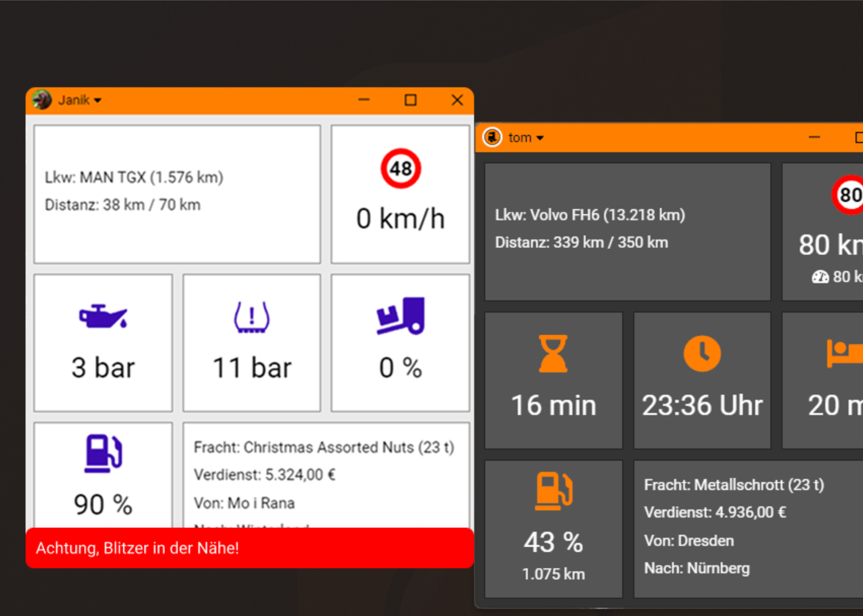Click the orange clock icon
The width and height of the screenshot is (863, 616).
(702, 354)
